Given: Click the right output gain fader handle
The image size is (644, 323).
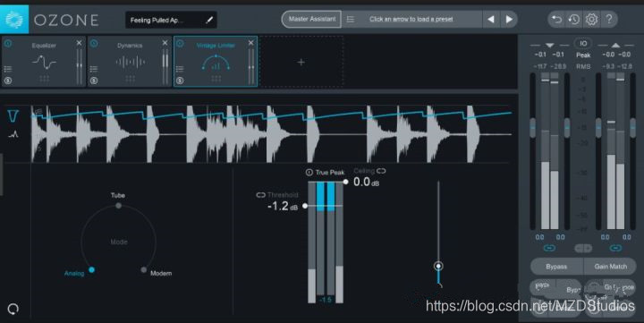Looking at the screenshot, I should pos(632,127).
